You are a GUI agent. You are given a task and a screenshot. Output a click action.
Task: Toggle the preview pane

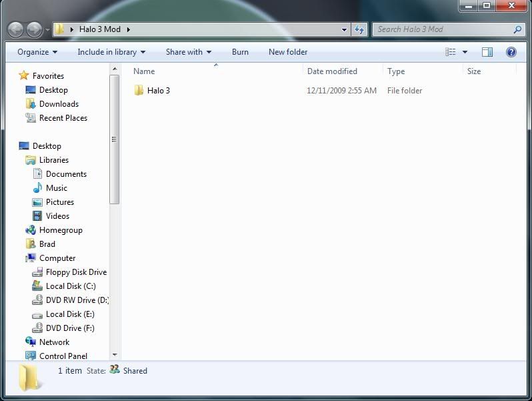(x=487, y=52)
